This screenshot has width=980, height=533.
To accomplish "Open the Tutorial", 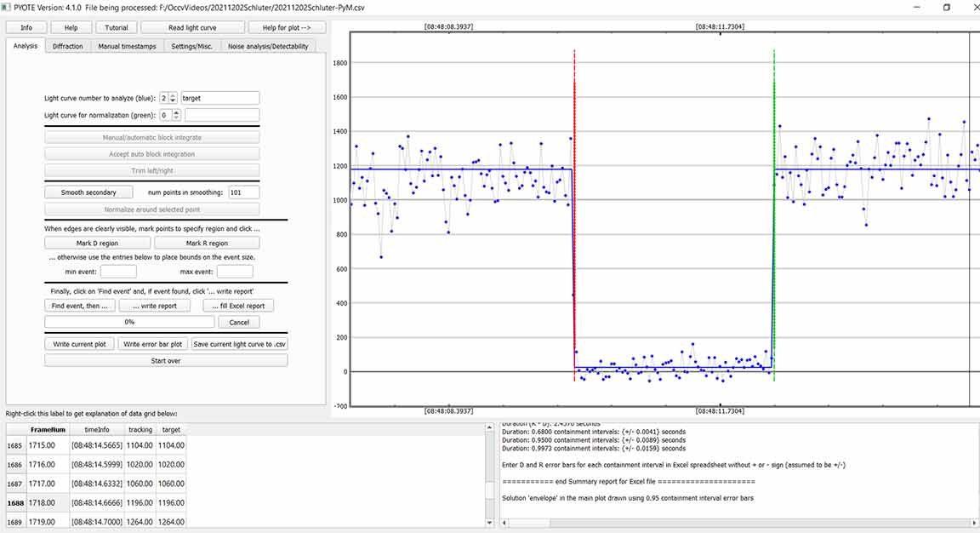I will coord(117,27).
